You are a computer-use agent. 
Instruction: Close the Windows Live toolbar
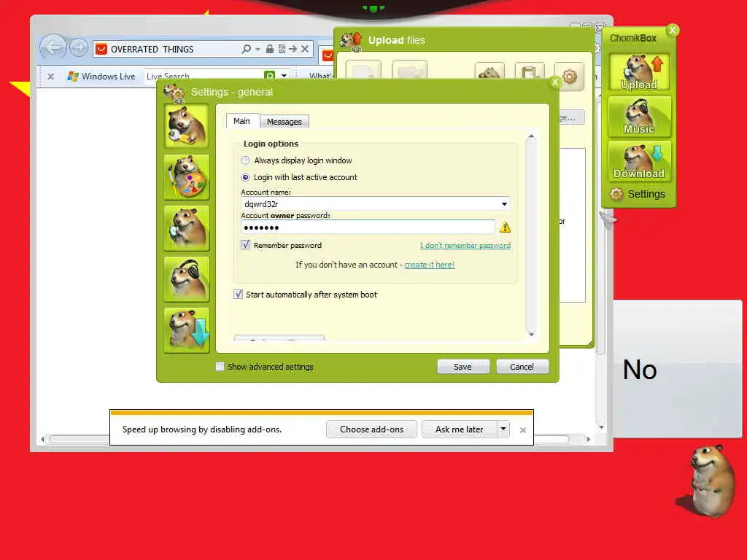pos(51,76)
